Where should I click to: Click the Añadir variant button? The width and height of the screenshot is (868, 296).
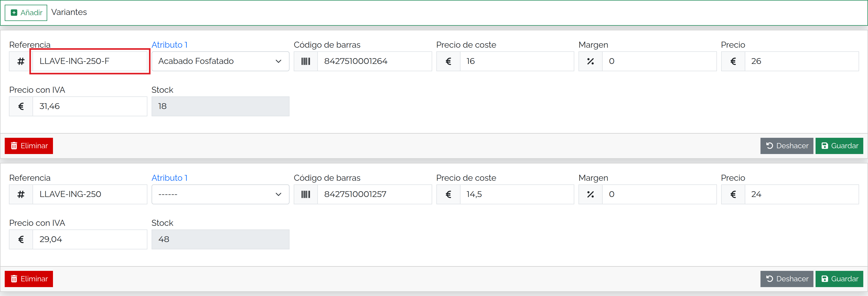[26, 13]
